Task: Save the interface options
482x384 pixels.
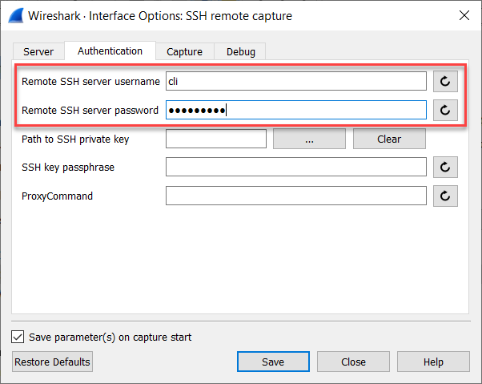Action: tap(273, 362)
